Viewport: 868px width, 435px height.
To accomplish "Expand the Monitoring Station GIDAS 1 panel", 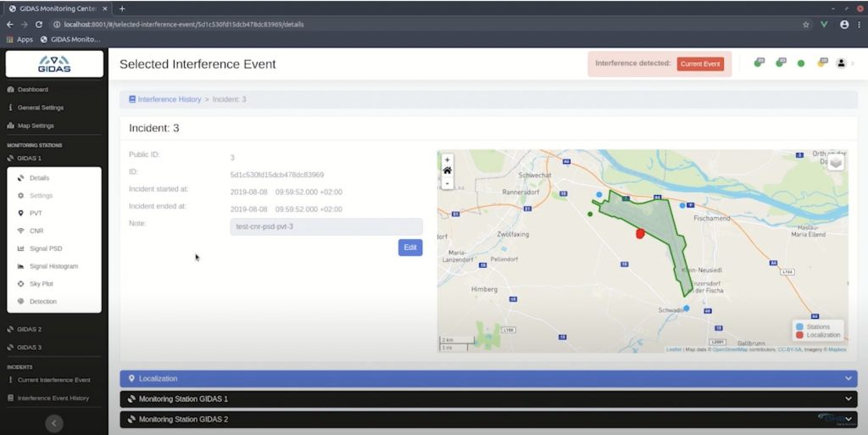I will tap(487, 399).
